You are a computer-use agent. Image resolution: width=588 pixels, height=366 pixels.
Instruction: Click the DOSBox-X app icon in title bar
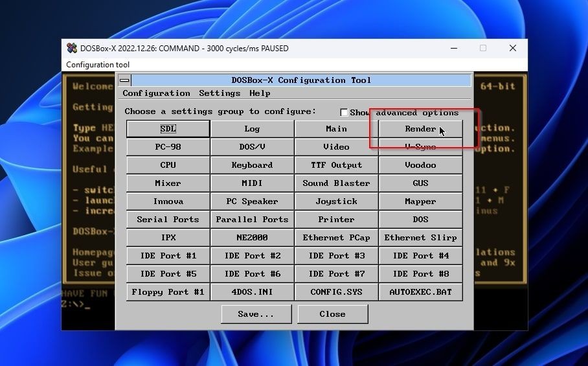point(72,48)
